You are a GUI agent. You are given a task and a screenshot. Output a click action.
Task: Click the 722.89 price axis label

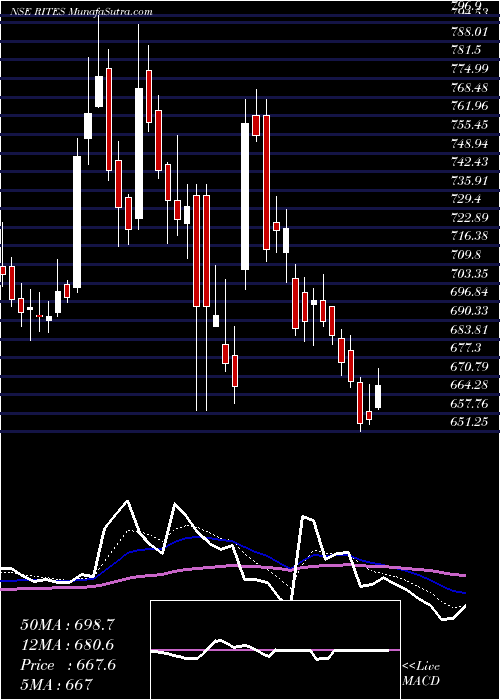[x=469, y=218]
